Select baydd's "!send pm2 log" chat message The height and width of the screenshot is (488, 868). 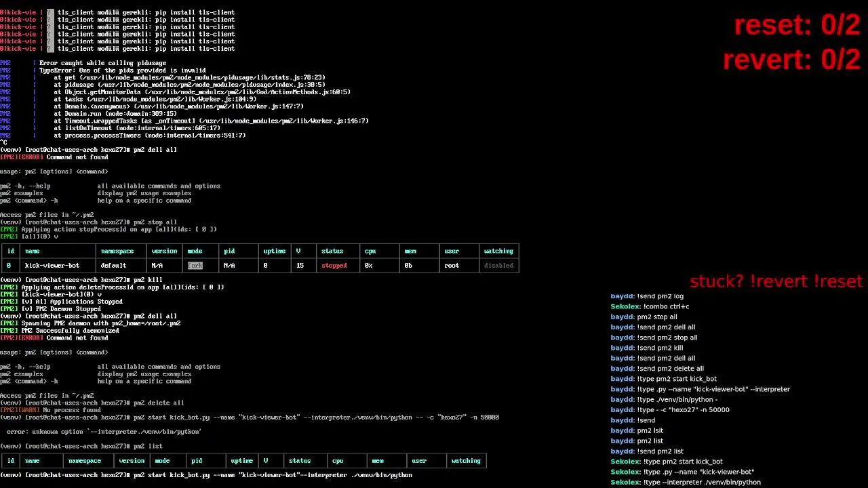(647, 296)
